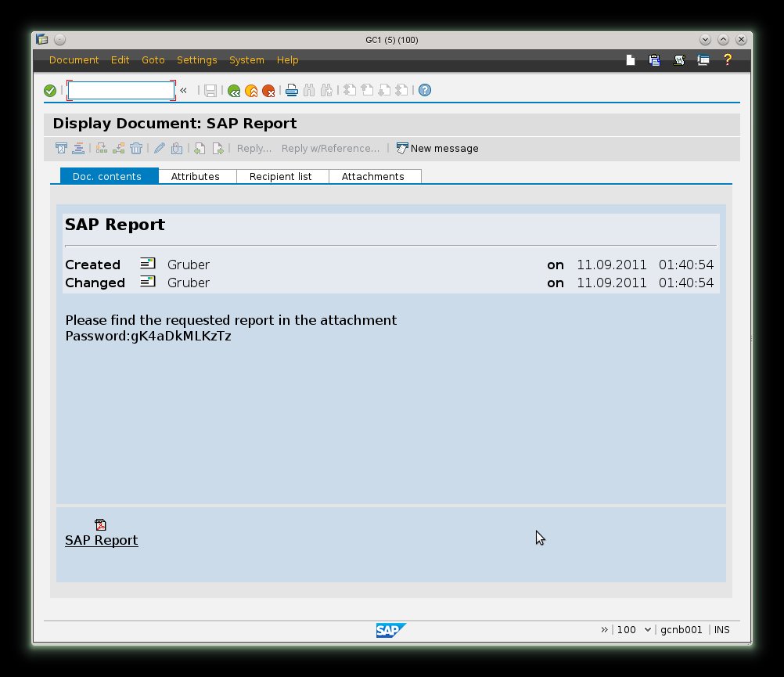This screenshot has height=677, width=784.
Task: Click the Print icon in toolbar
Action: pyautogui.click(x=292, y=91)
